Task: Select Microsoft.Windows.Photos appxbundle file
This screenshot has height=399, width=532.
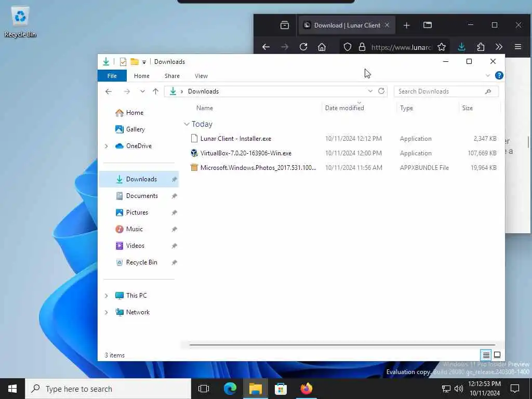Action: (x=258, y=168)
